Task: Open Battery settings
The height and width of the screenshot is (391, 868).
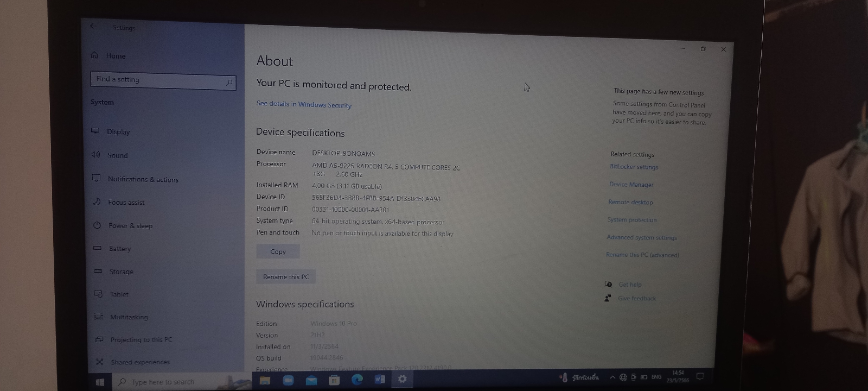Action: (x=113, y=248)
